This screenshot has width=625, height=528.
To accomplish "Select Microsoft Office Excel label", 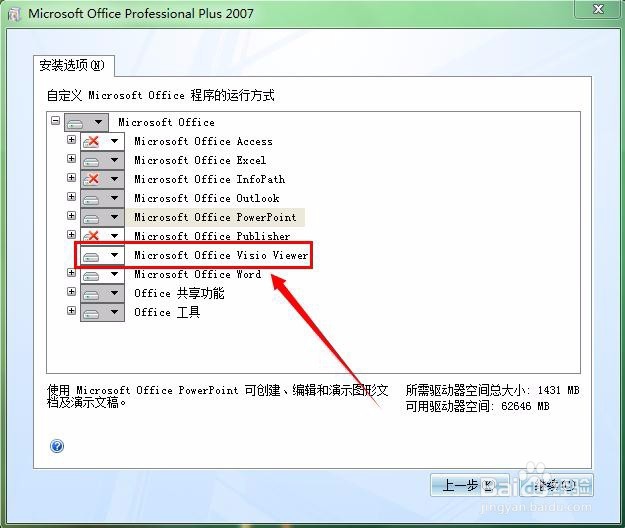I will [200, 160].
